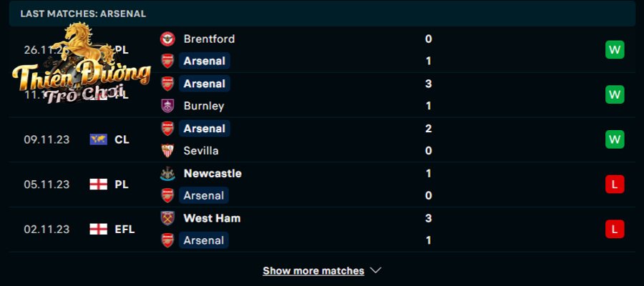Screen dimensions: 644x286
Task: Click red L badge for West Ham match
Action: [615, 229]
